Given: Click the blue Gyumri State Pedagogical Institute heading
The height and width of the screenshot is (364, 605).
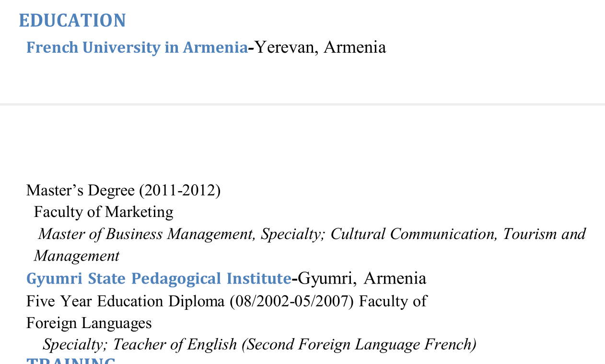Looking at the screenshot, I should pyautogui.click(x=159, y=278).
